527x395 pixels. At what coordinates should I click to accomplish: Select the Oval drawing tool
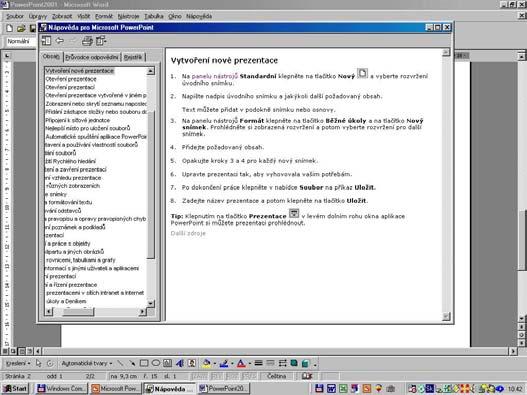click(x=156, y=363)
